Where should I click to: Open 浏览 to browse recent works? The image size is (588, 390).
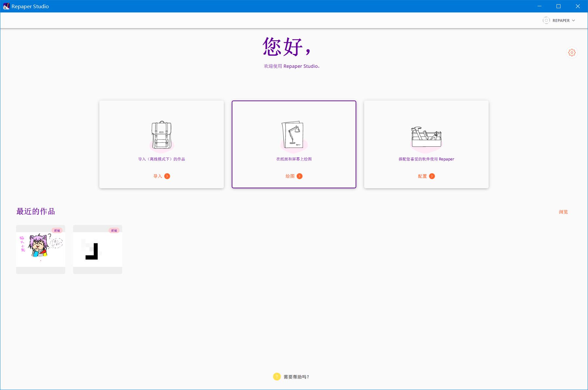click(563, 212)
